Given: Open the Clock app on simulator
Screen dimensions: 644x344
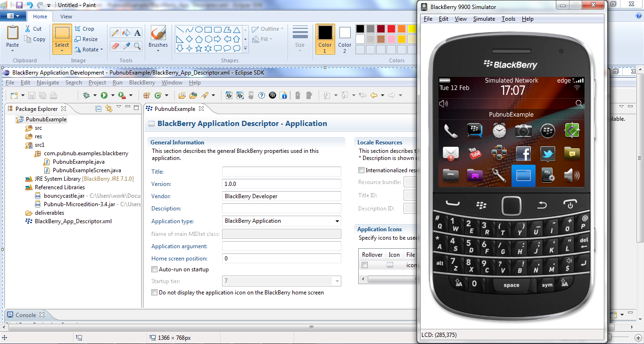Looking at the screenshot, I should pos(499,130).
